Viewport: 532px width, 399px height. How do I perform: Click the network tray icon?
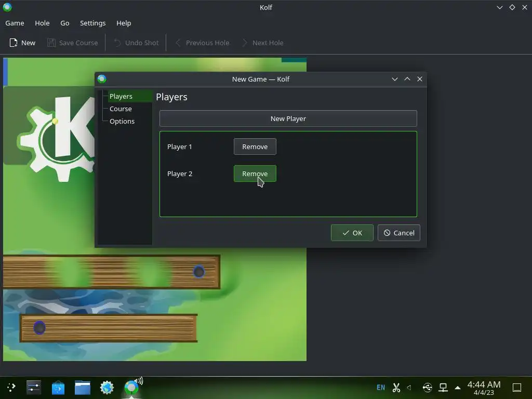point(443,387)
